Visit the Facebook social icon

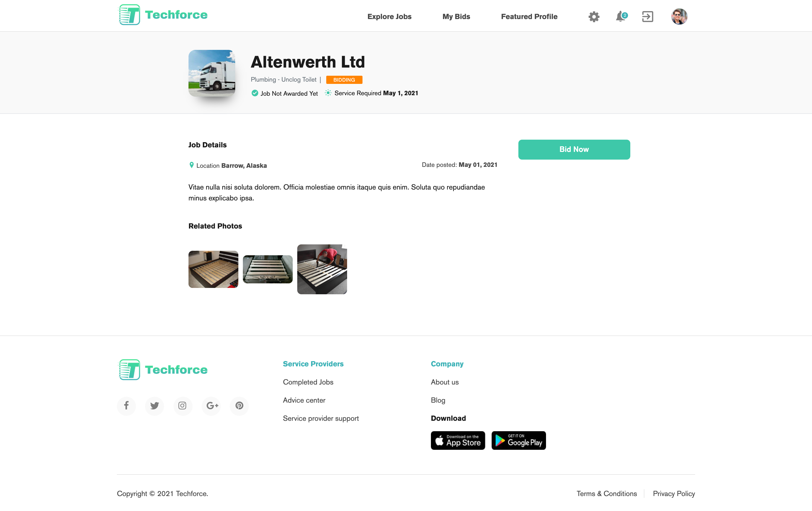126,405
